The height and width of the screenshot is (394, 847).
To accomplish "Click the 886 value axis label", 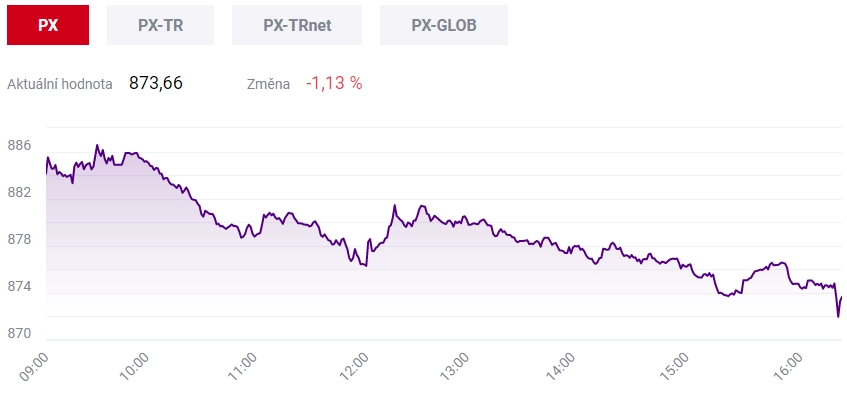I will [19, 146].
